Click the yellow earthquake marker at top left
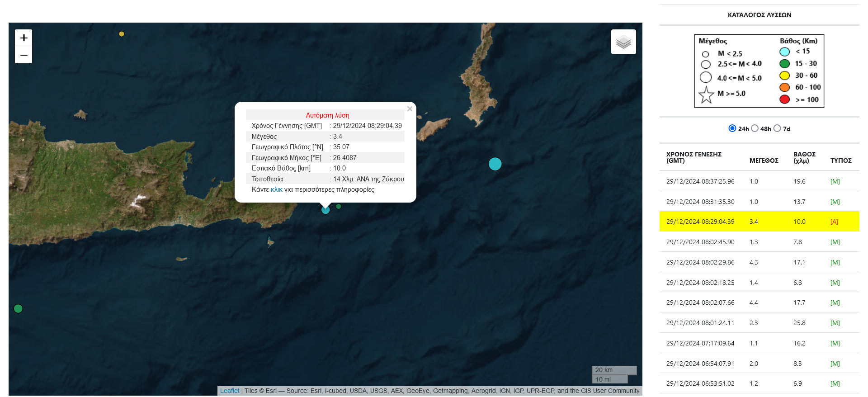The height and width of the screenshot is (397, 868). click(122, 34)
